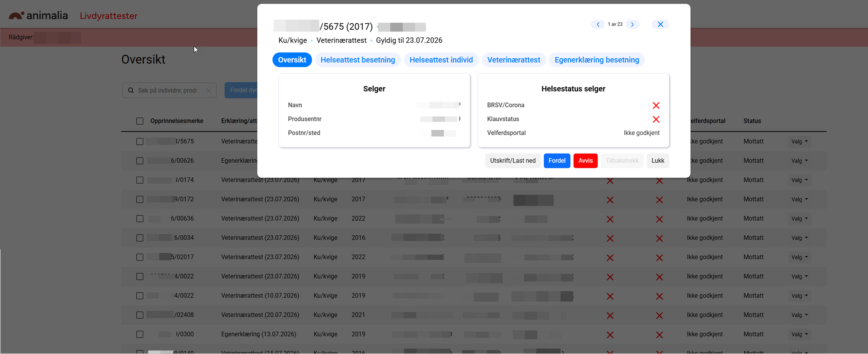
Task: Go to previous animal in dialog
Action: point(598,24)
